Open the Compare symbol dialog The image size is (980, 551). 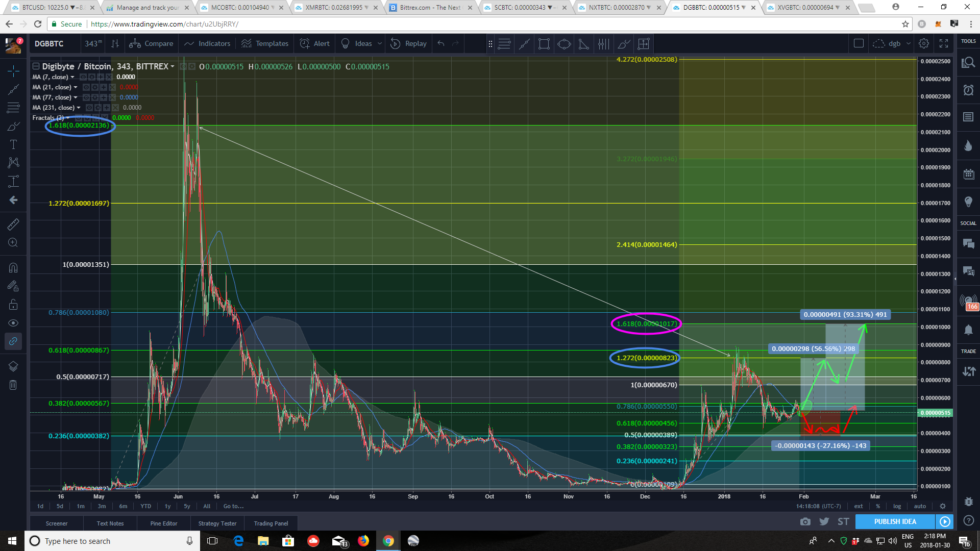click(x=151, y=44)
